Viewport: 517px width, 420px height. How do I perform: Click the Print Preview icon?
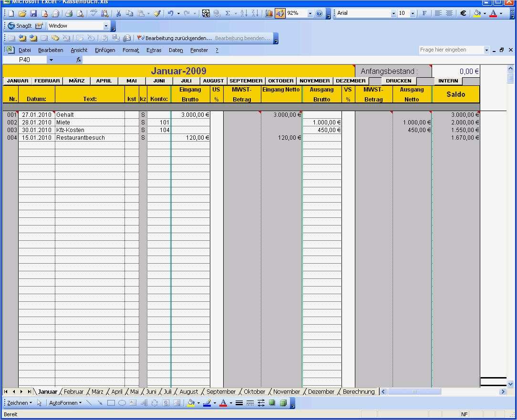click(80, 13)
